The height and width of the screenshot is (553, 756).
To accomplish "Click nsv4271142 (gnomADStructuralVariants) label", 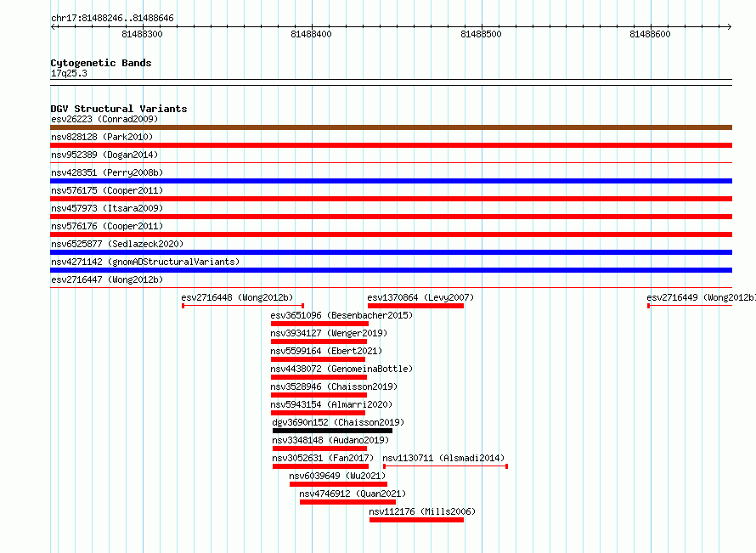I will (x=145, y=262).
